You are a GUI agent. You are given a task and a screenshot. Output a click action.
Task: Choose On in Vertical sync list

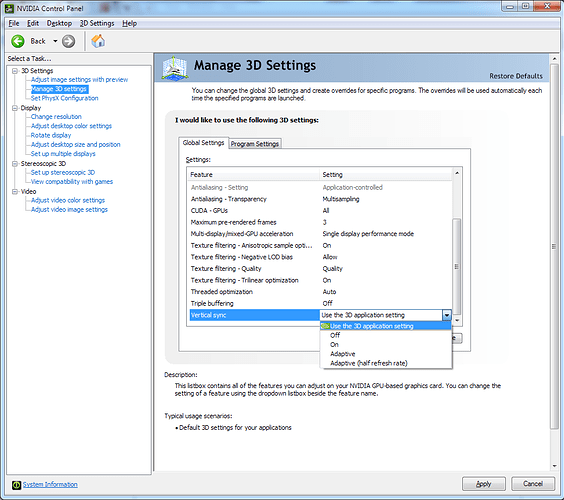(x=386, y=345)
